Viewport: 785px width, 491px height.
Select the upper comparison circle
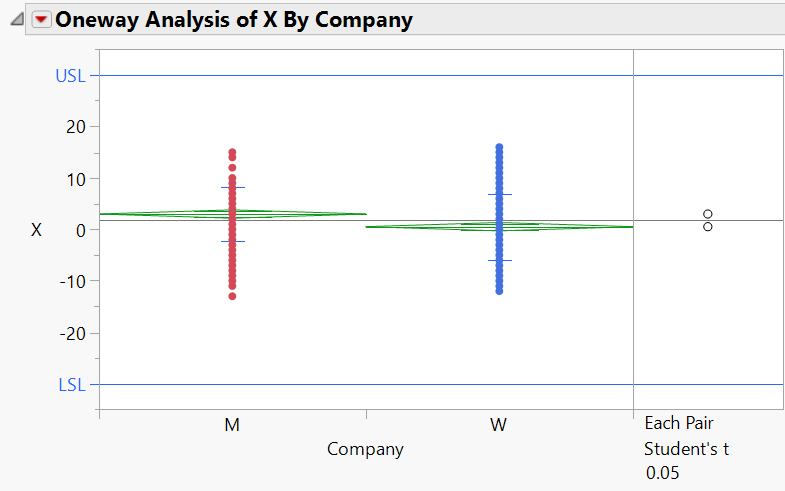(707, 214)
